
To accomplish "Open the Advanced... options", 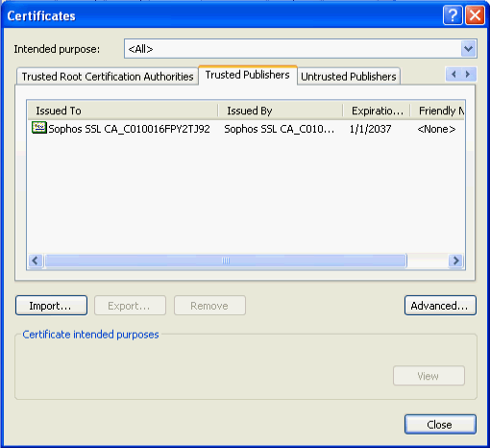I will [440, 306].
